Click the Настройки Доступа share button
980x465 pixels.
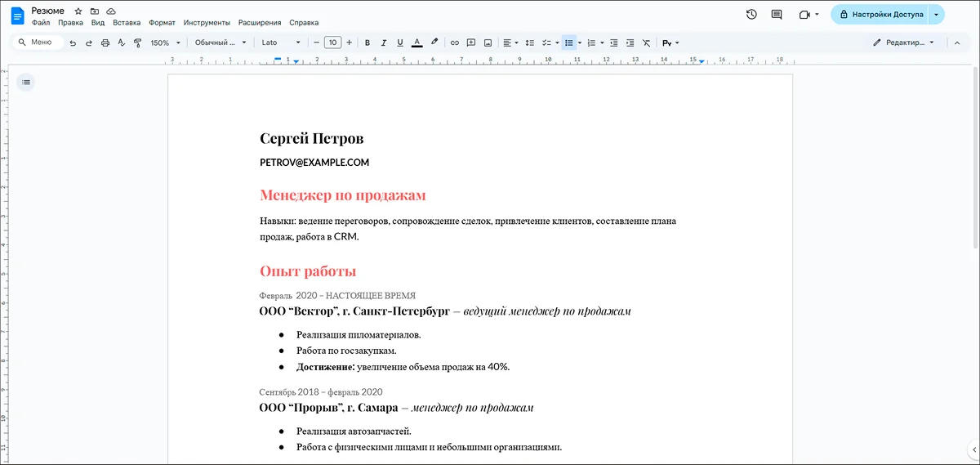pyautogui.click(x=880, y=15)
